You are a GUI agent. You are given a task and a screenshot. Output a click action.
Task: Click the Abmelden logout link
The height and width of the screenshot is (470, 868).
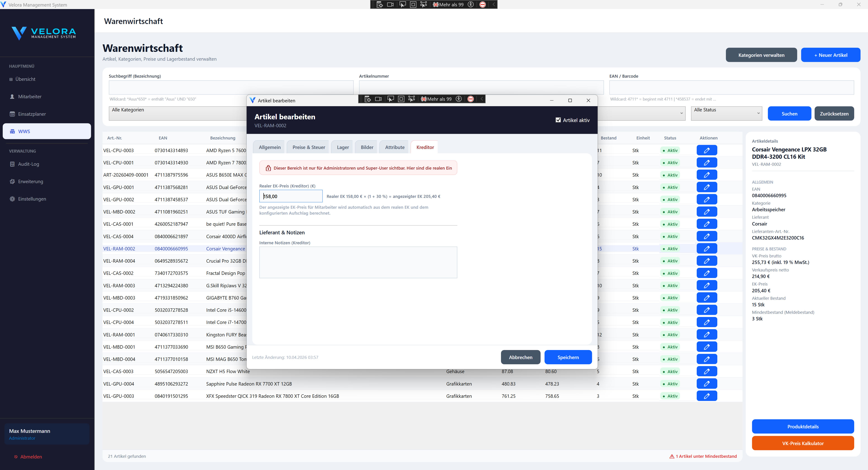[x=31, y=457]
